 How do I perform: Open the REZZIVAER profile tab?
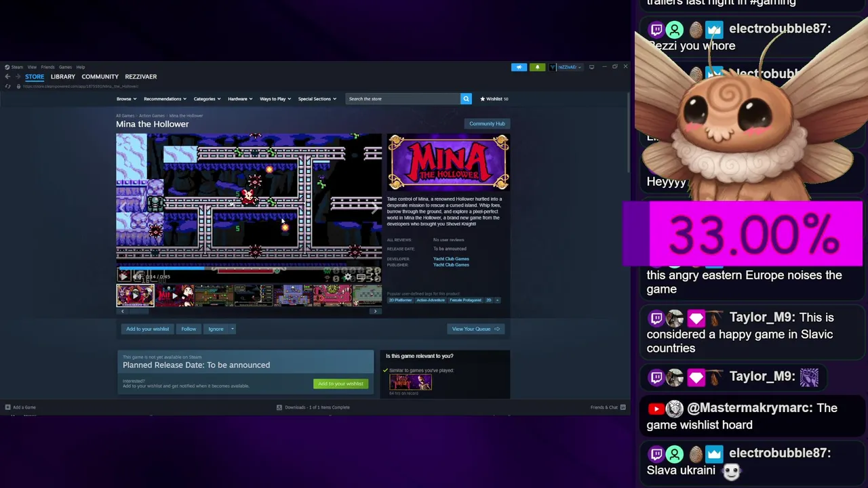pyautogui.click(x=140, y=77)
